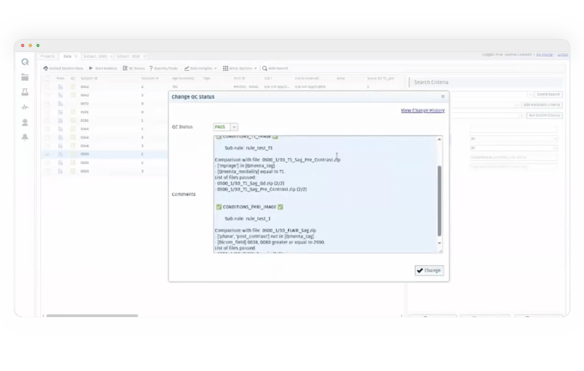584x371 pixels.
Task: Expand the Other Options dropdown
Action: point(240,68)
